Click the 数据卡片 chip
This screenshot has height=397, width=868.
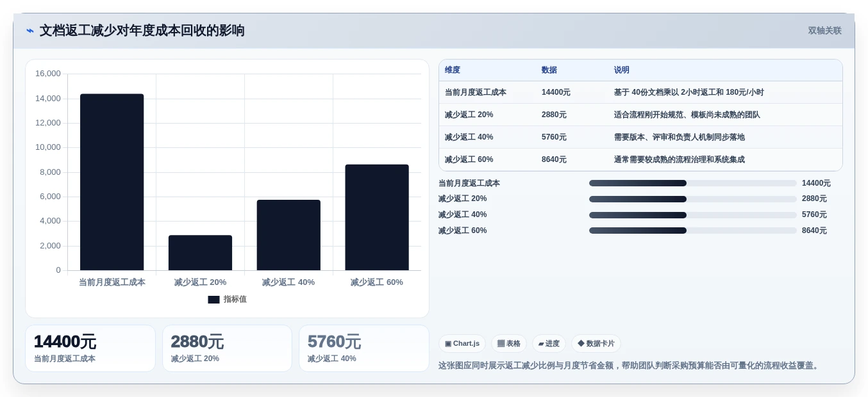click(x=596, y=344)
